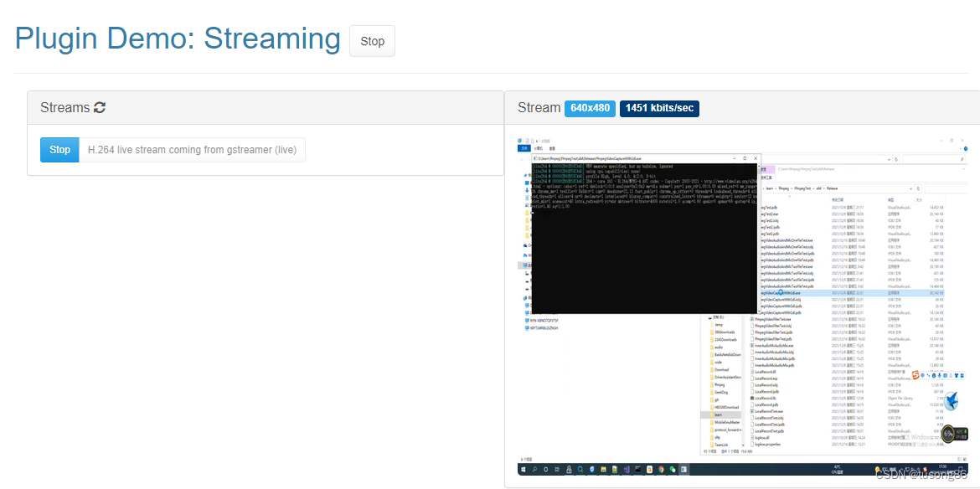Image resolution: width=980 pixels, height=489 pixels.
Task: Click the magnifier icon in the Explorer search box
Action: click(x=962, y=158)
